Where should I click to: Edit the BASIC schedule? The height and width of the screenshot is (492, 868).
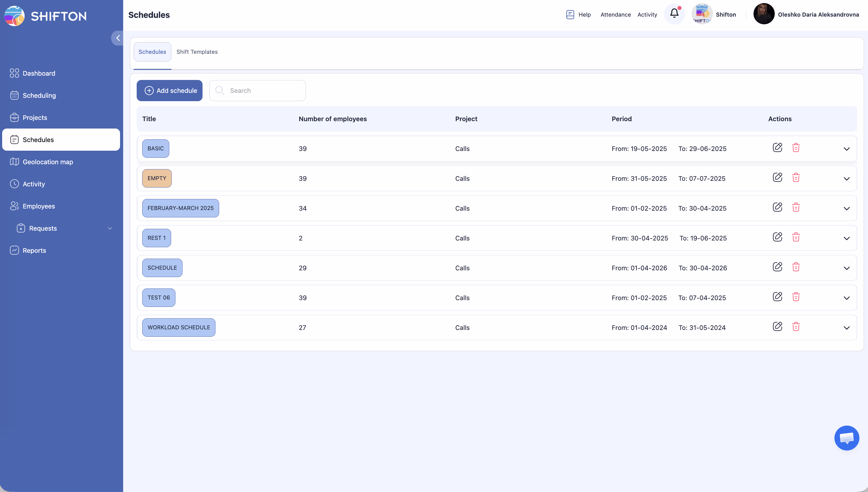(x=778, y=148)
